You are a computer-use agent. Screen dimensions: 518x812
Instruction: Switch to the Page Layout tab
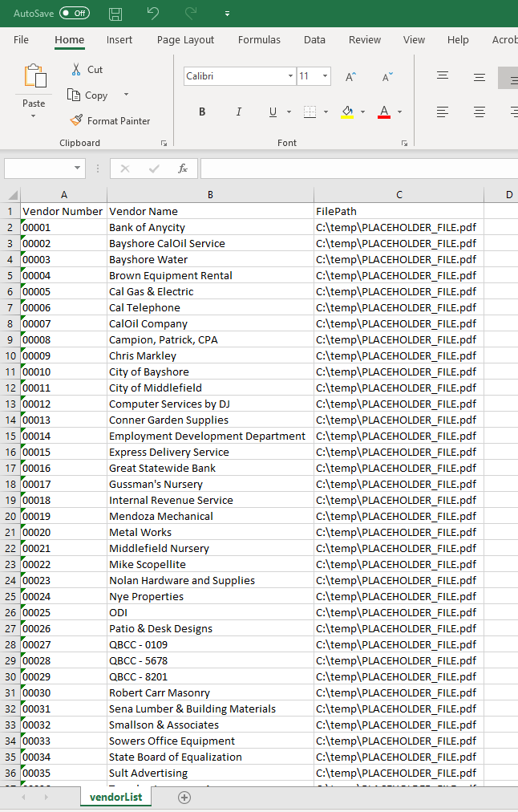(185, 39)
